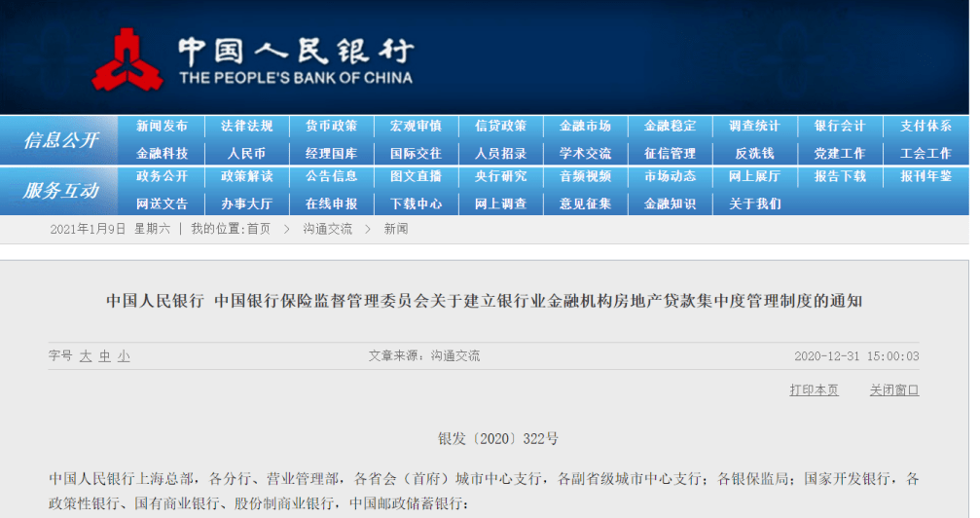Select 学术交流 menu item
The width and height of the screenshot is (980, 518).
(585, 153)
